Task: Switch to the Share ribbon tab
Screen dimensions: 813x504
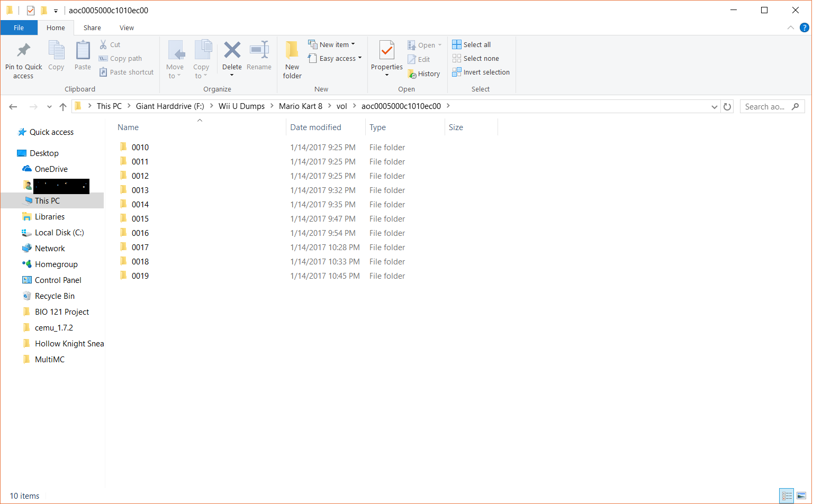Action: coord(92,28)
